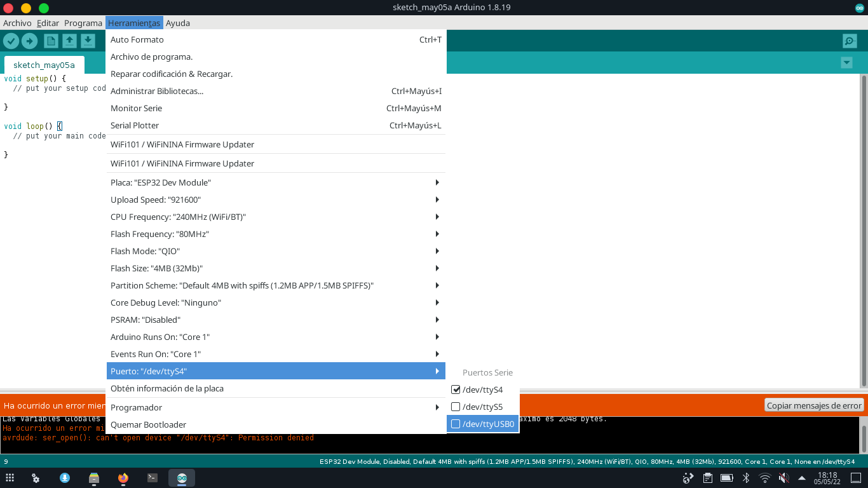Create a new sketch with the New icon
This screenshot has height=488, width=868.
click(51, 41)
